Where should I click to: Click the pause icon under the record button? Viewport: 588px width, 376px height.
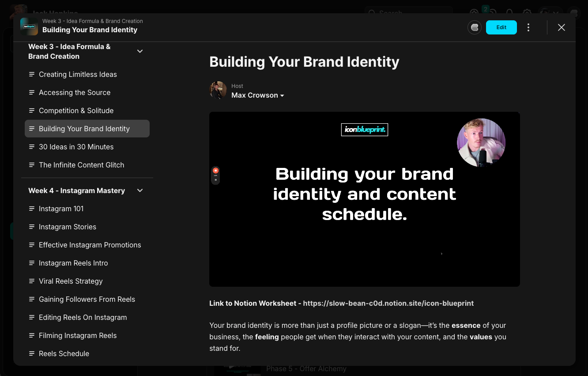pyautogui.click(x=215, y=180)
